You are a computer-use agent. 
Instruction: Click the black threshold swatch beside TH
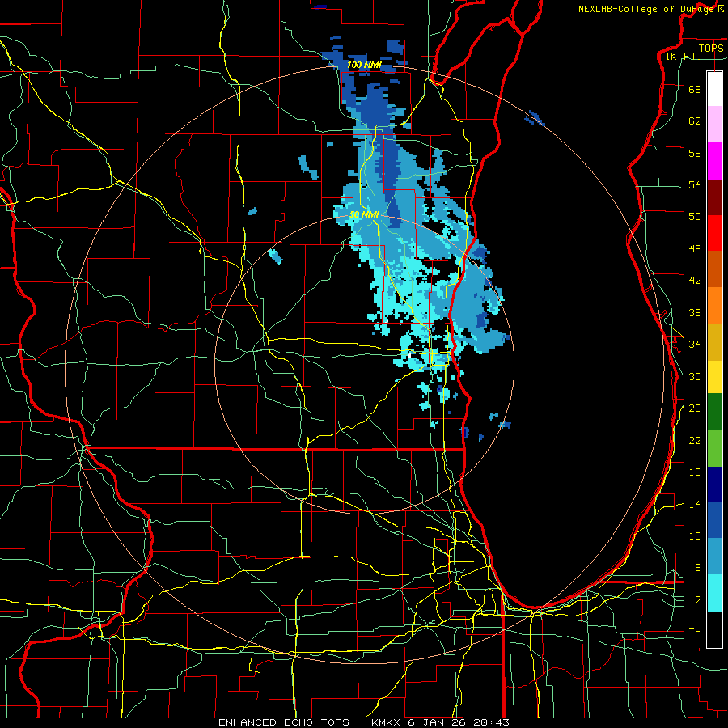(714, 629)
